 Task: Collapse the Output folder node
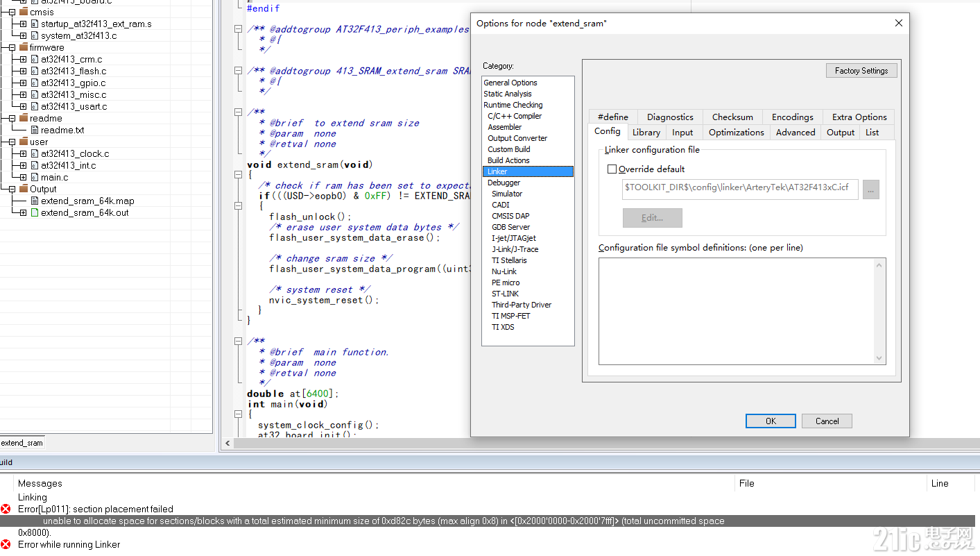(x=12, y=189)
